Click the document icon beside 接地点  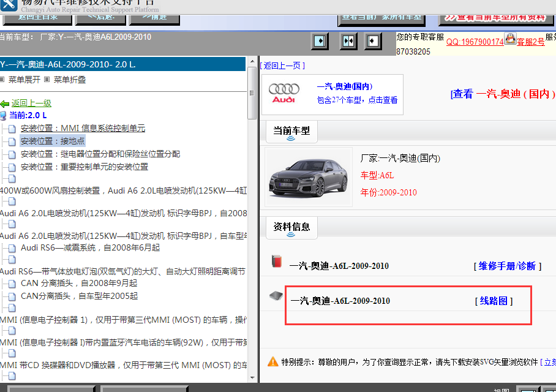click(x=12, y=141)
